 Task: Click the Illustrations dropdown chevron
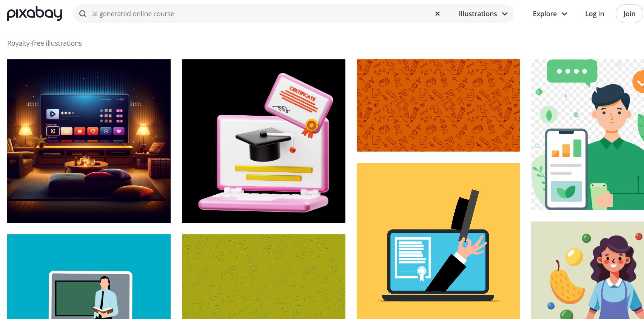[505, 14]
